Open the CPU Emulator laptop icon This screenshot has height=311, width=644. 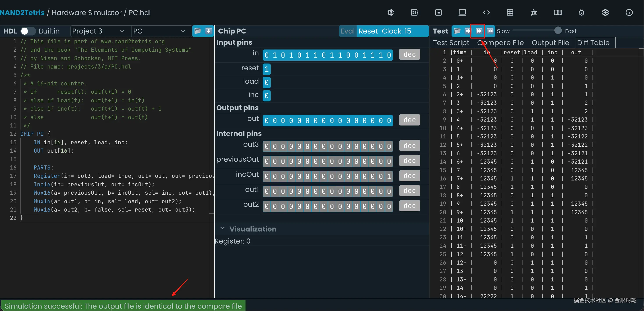tap(462, 12)
